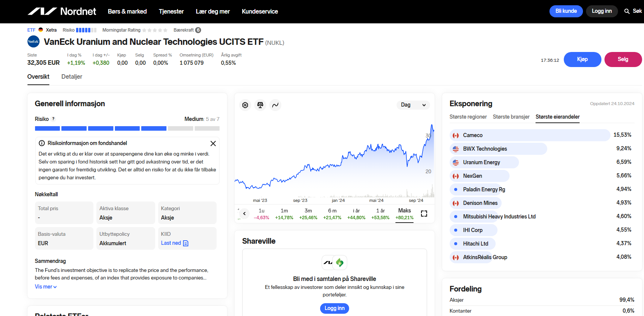The height and width of the screenshot is (316, 644).
Task: Click the Shareville logo icons
Action: point(334,263)
